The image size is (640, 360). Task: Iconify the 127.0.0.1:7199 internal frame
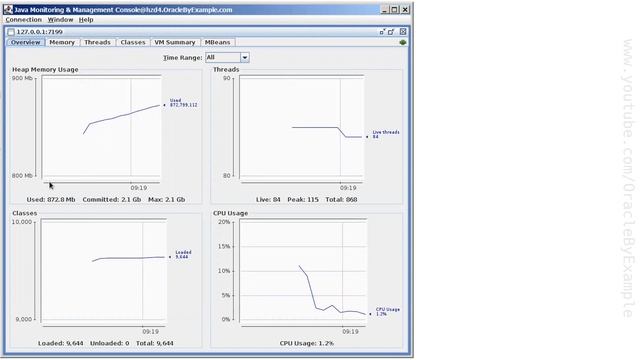382,32
